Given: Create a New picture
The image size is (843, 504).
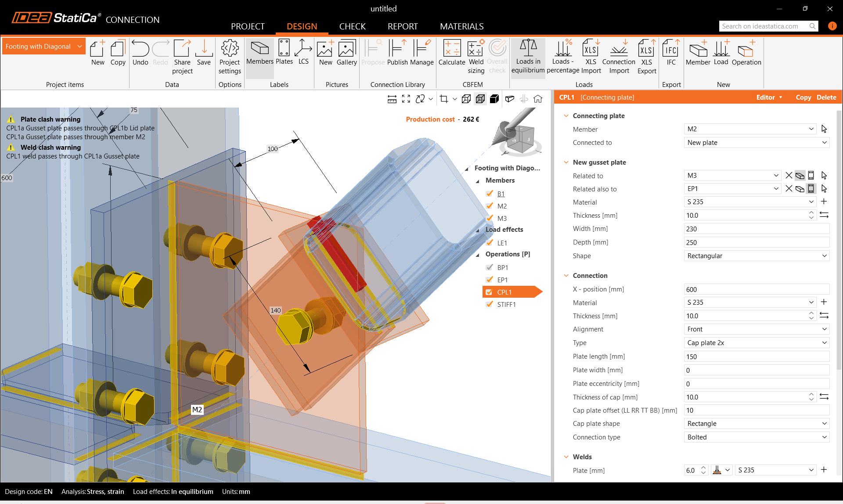Looking at the screenshot, I should coord(325,53).
